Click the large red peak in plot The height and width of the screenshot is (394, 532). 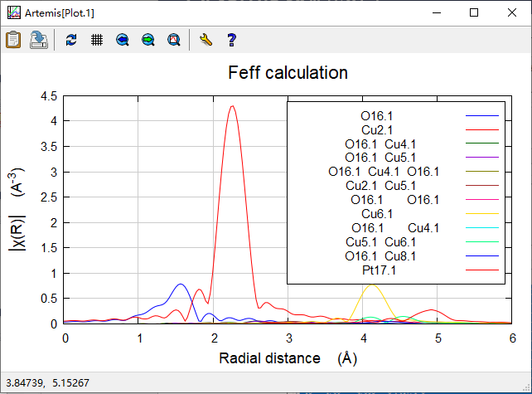click(x=232, y=108)
